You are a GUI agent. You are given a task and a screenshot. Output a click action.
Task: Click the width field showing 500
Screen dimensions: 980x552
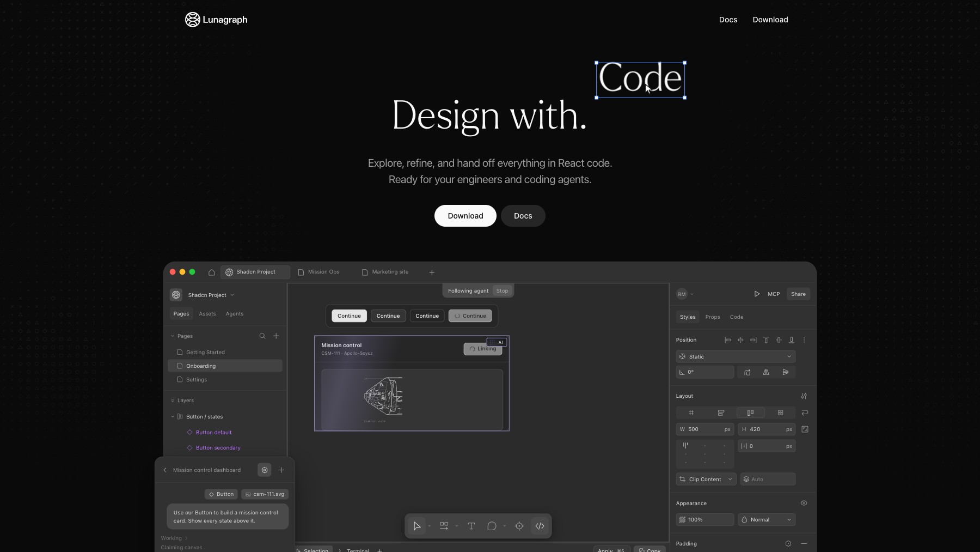705,429
